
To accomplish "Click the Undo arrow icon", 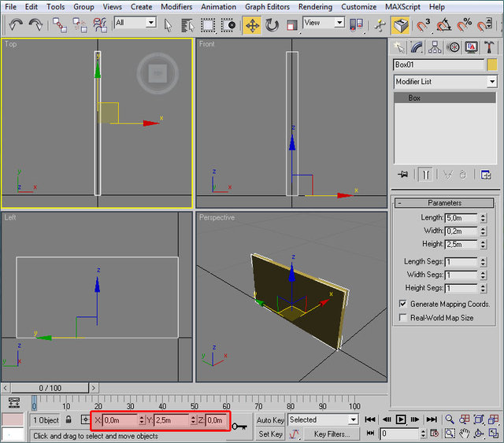I will pos(15,25).
